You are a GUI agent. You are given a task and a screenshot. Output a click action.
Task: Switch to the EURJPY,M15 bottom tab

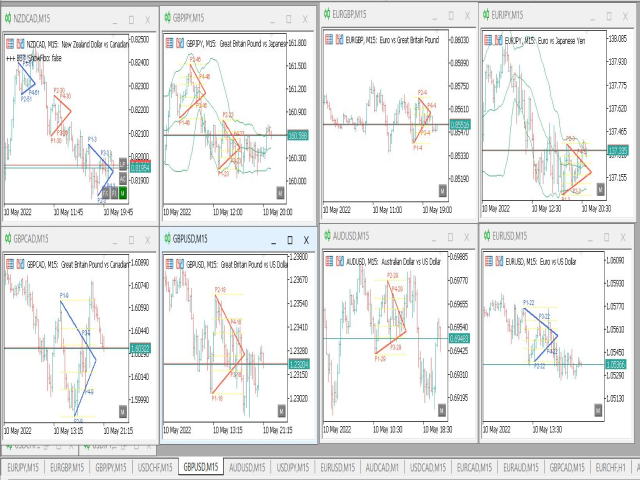tap(23, 467)
